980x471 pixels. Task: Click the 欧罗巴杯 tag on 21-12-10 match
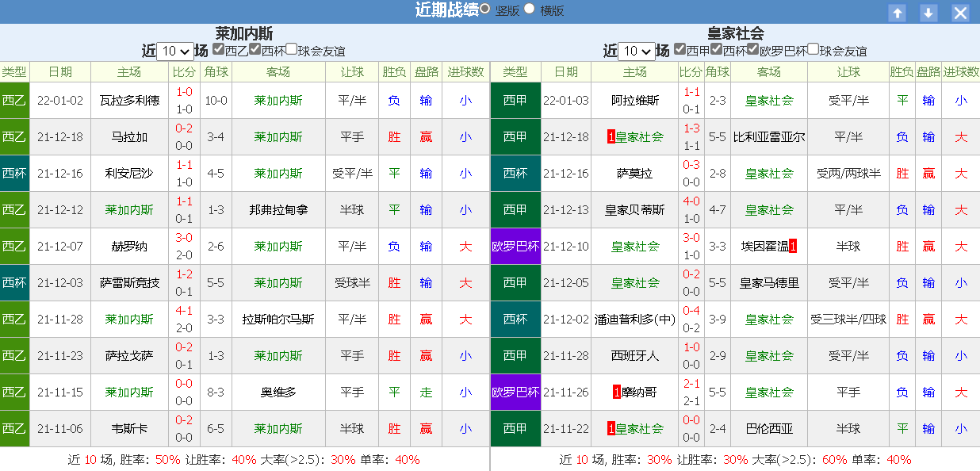click(515, 247)
